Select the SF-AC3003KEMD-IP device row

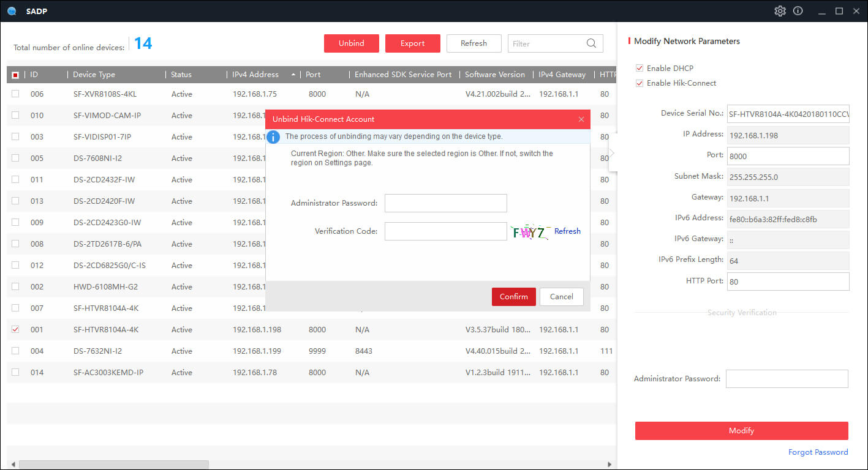[312, 373]
